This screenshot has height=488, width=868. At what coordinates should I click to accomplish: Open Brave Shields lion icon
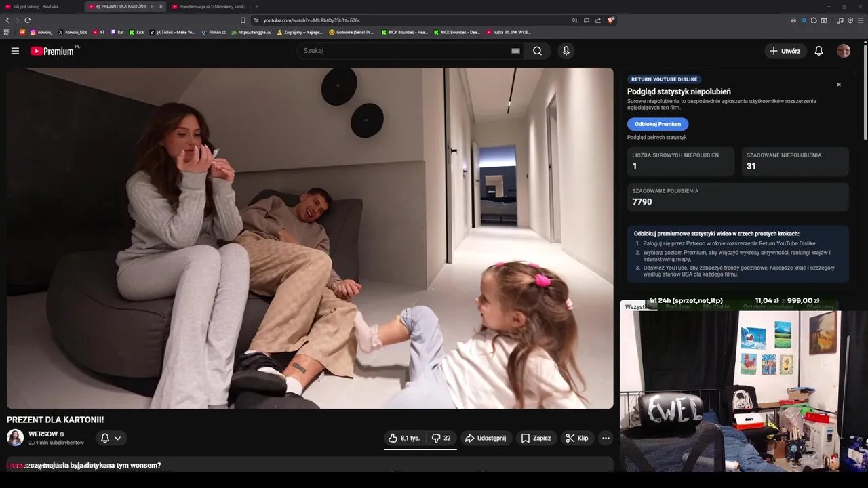coord(610,20)
